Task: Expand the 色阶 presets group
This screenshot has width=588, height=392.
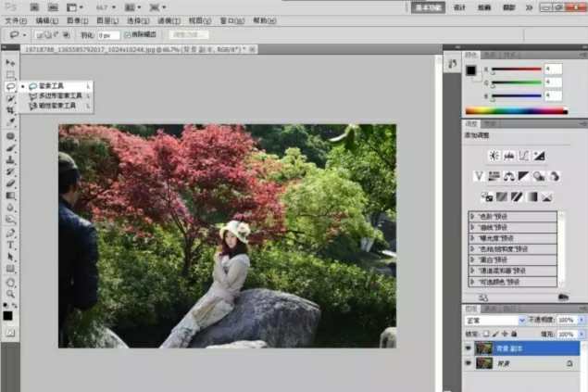Action: 472,217
